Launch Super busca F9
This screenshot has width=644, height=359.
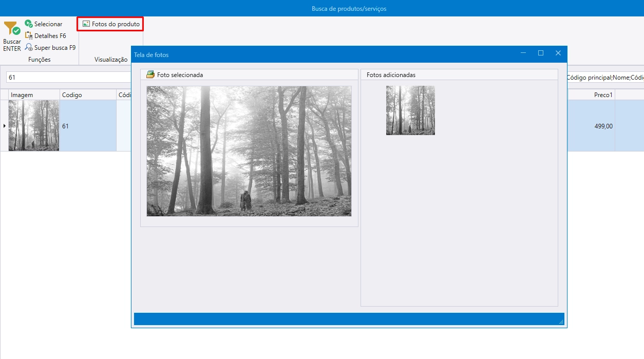tap(50, 48)
